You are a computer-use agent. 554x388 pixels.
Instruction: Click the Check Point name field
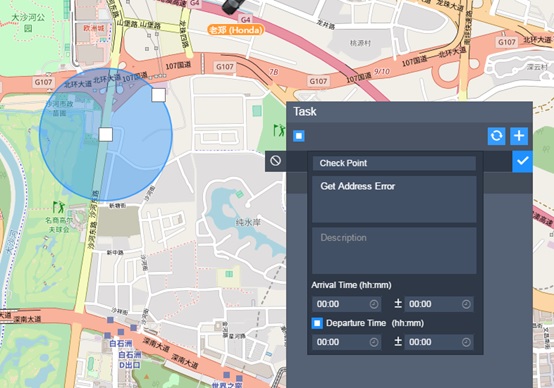pos(394,163)
